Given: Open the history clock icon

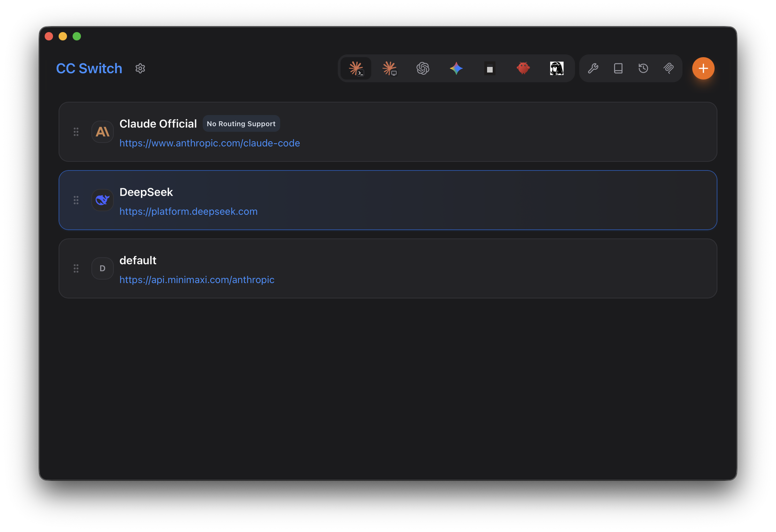Looking at the screenshot, I should (x=643, y=68).
